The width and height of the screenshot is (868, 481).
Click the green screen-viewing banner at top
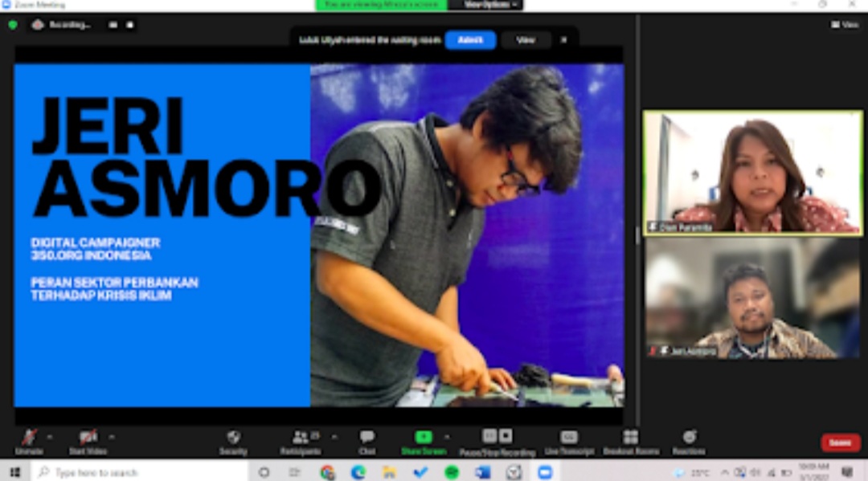[382, 5]
